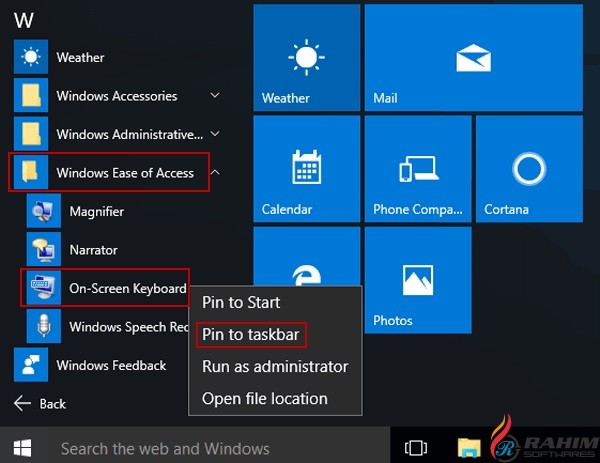Click the Windows Ease of Access folder icon
The height and width of the screenshot is (463, 600).
(31, 172)
